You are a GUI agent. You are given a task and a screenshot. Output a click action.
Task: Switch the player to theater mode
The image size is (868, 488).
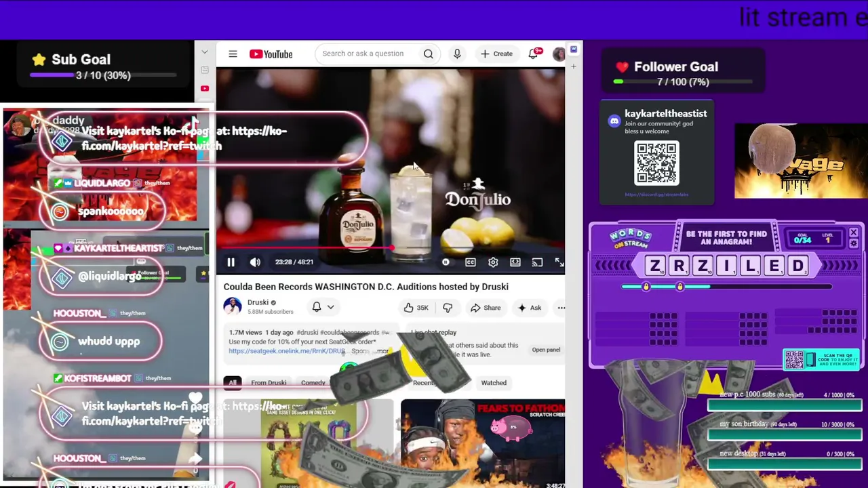[515, 262]
